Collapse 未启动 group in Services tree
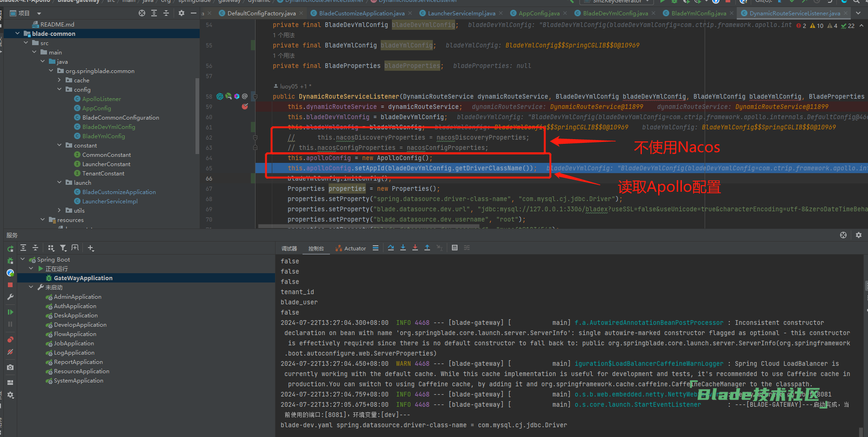The width and height of the screenshot is (868, 437). click(x=31, y=287)
